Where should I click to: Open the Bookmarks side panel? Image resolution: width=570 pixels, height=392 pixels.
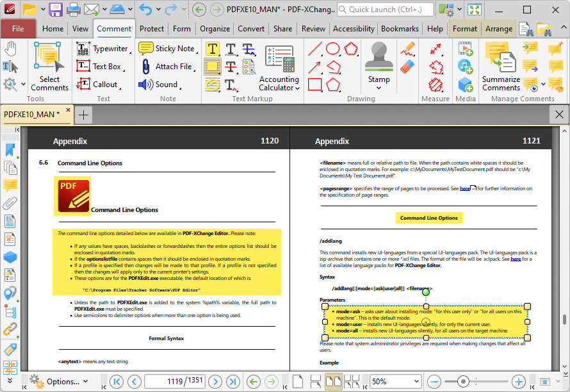pyautogui.click(x=10, y=150)
